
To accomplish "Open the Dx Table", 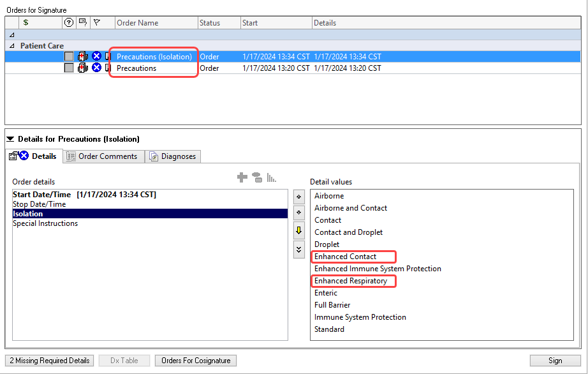I will (x=124, y=360).
